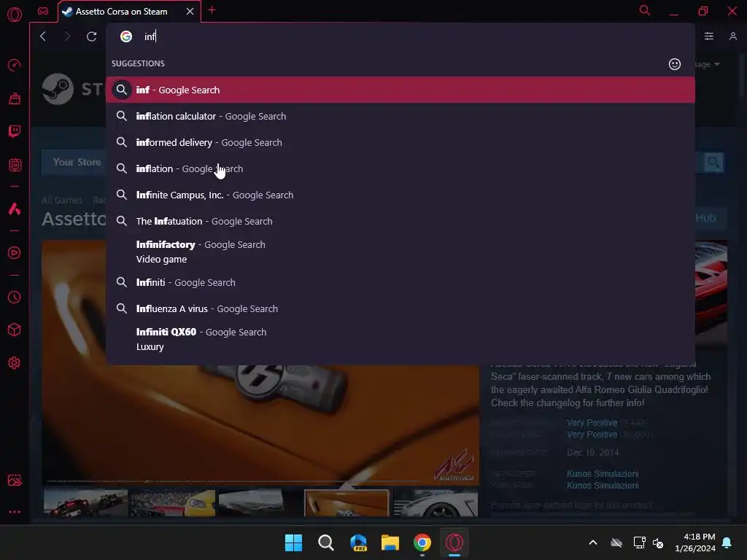The width and height of the screenshot is (747, 560).
Task: Pick the 'Infinite Campus, Inc.' suggestion
Action: click(400, 195)
